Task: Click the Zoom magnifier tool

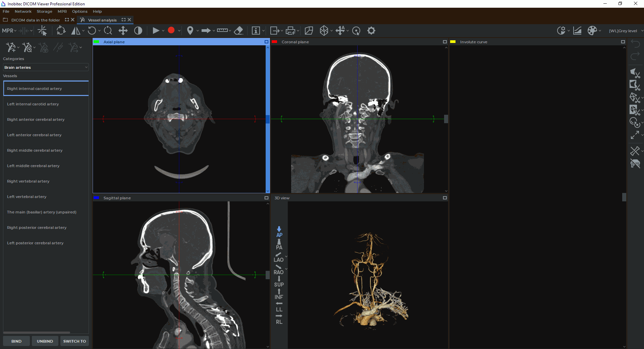Action: [x=108, y=31]
